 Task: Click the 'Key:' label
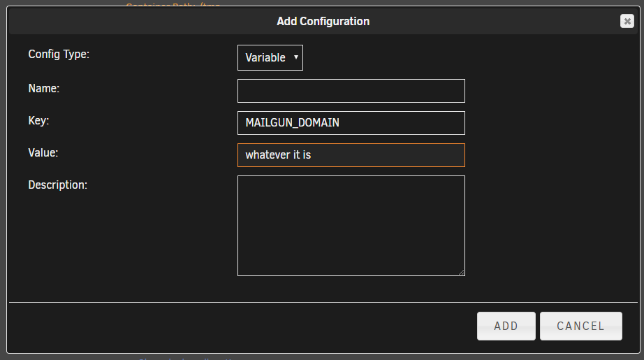(38, 120)
